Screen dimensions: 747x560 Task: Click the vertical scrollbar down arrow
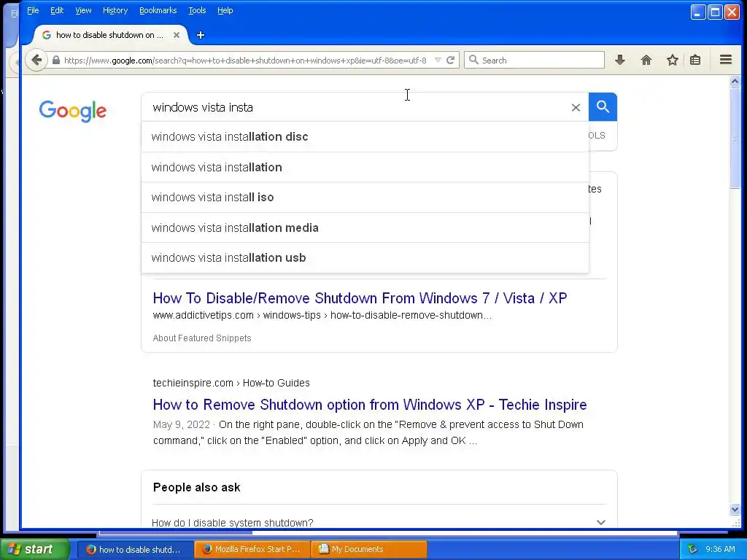(x=735, y=509)
